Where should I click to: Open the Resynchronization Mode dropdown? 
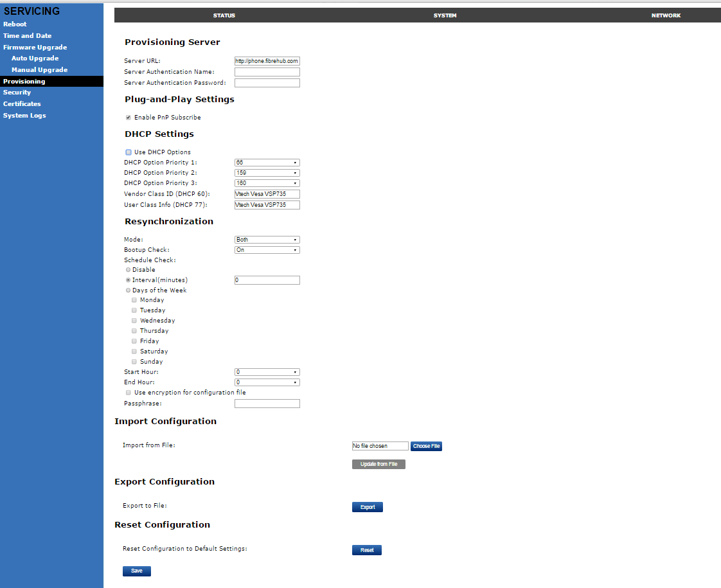click(267, 240)
